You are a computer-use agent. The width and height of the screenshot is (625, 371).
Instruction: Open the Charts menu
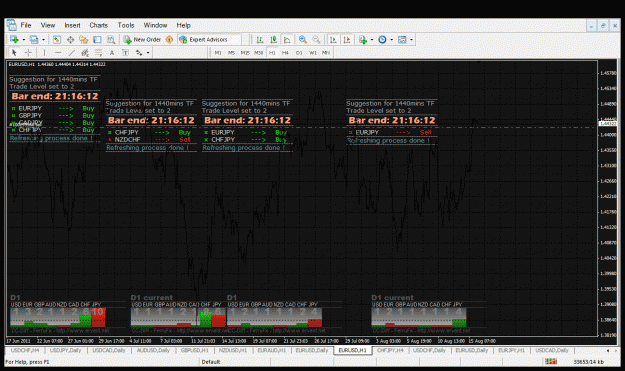pos(98,25)
